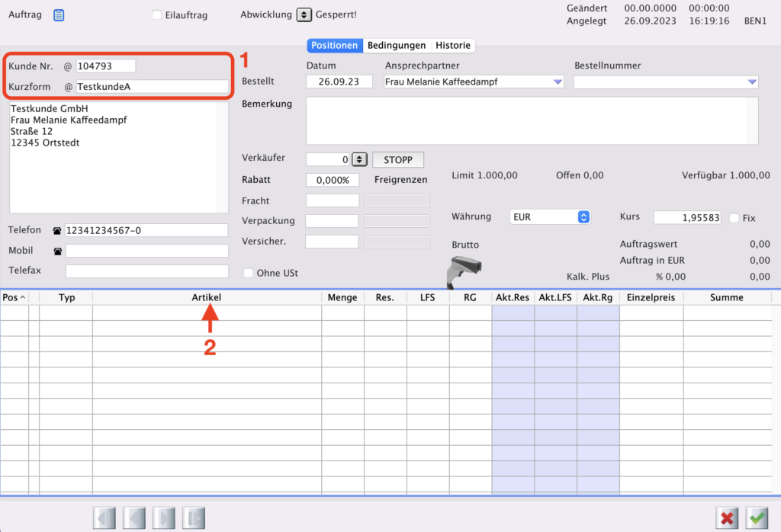Confirm order with the green checkmark
781x532 pixels.
click(x=757, y=518)
